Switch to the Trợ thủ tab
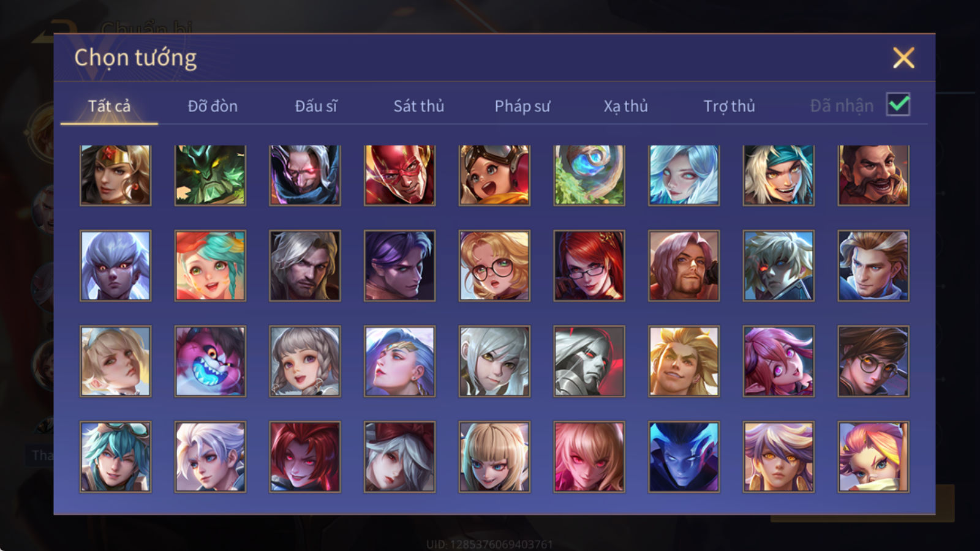The image size is (980, 551). pyautogui.click(x=729, y=106)
